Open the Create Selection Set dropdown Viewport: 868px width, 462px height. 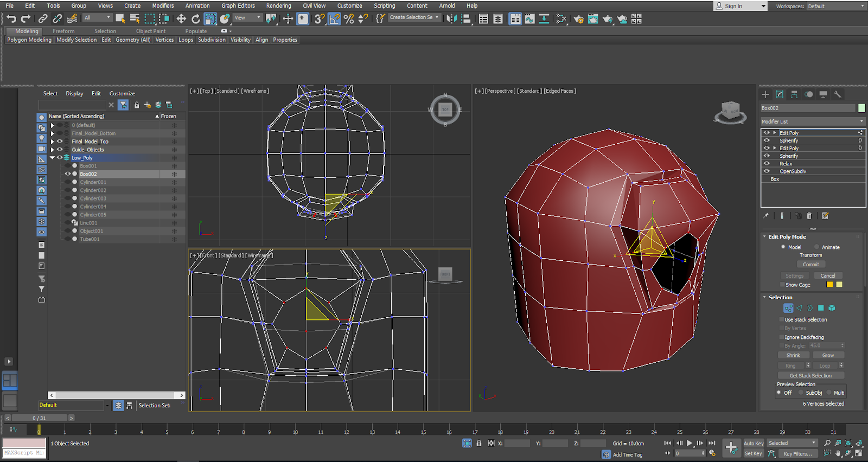click(x=414, y=17)
